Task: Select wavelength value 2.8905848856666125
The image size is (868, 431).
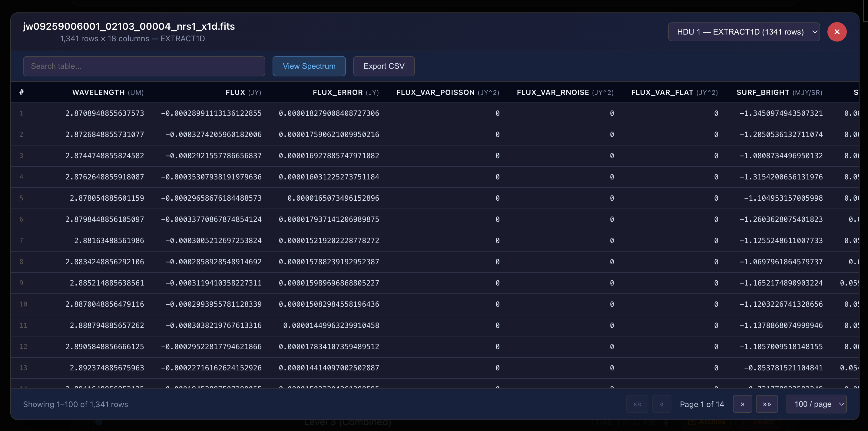Action: point(105,347)
